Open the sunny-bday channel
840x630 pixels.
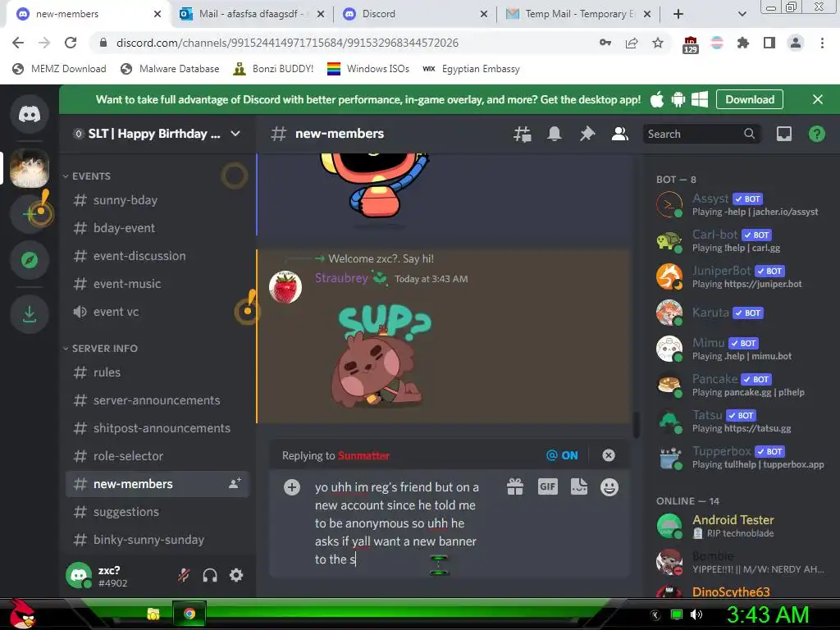point(157,200)
